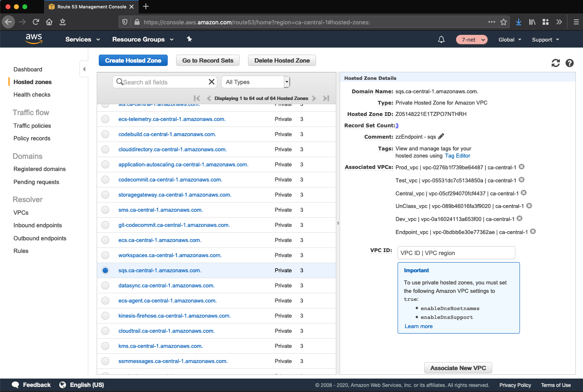Select radio for codebuild.ca-central-1.amazonaws.com
This screenshot has height=392, width=583.
point(105,134)
